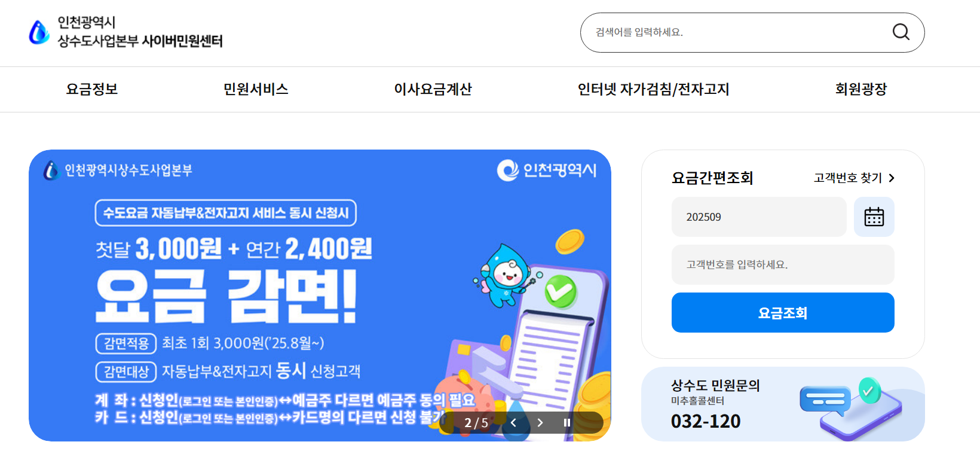The height and width of the screenshot is (463, 980).
Task: Open the calendar month picker icon
Action: [874, 217]
